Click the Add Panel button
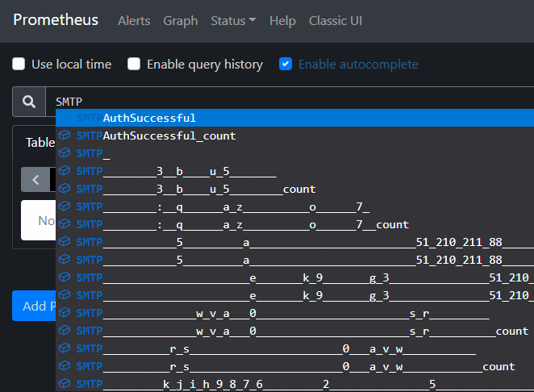 34,306
